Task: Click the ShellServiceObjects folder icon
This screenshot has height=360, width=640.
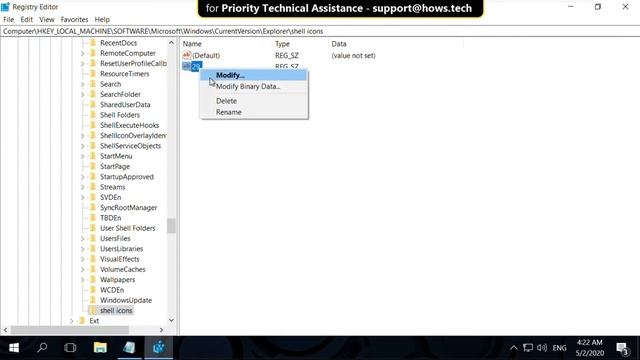Action: [93, 146]
